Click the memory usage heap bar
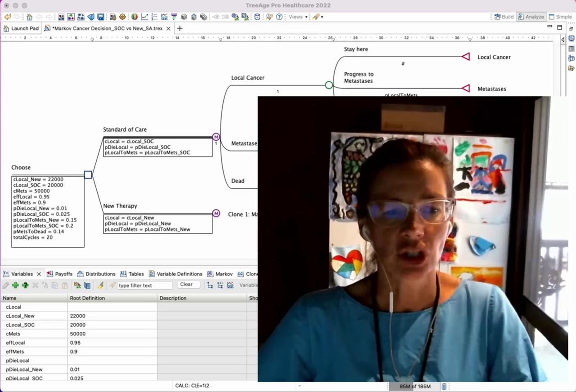Viewport: 576px width, 392px height. pos(414,386)
